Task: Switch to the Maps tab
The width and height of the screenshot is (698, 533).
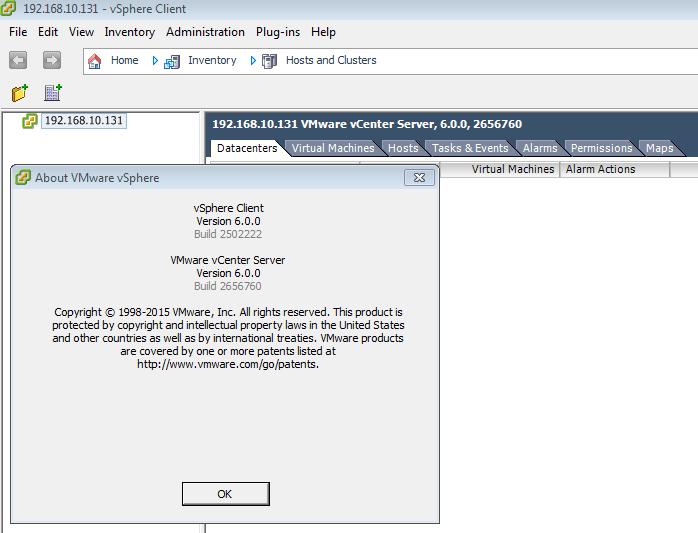Action: pyautogui.click(x=659, y=148)
